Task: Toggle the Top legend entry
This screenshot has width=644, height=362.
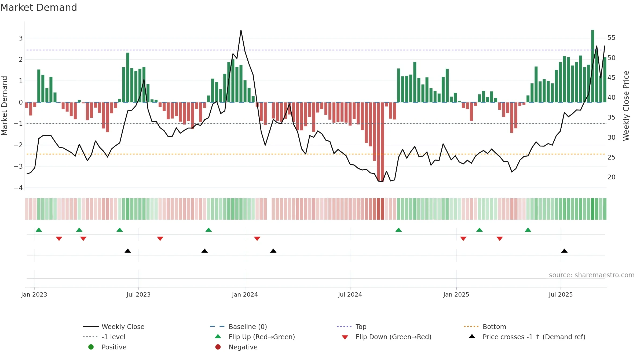Action: click(x=352, y=327)
